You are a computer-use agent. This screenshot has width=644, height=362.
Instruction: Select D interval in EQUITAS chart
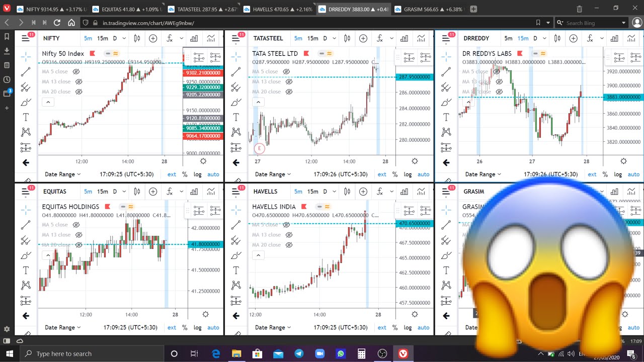115,192
